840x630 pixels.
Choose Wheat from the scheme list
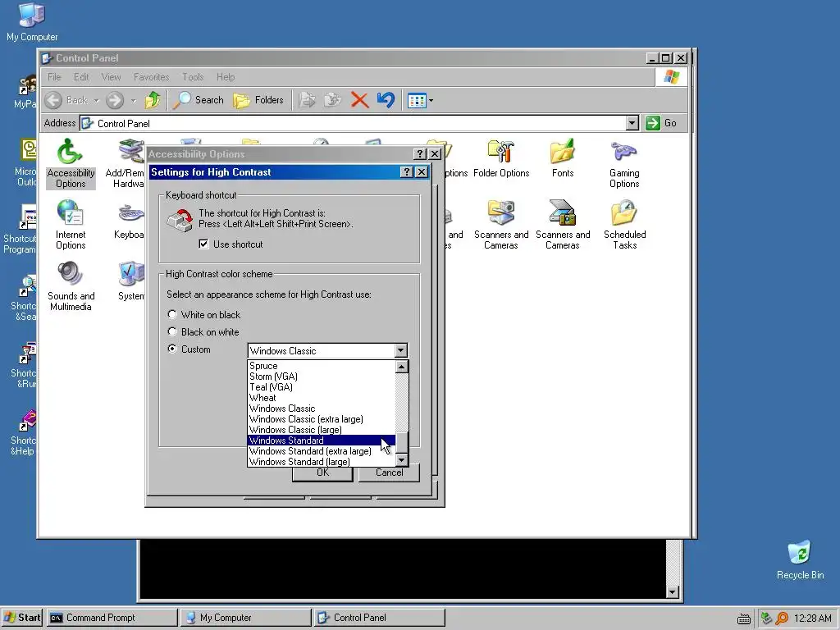(x=322, y=398)
